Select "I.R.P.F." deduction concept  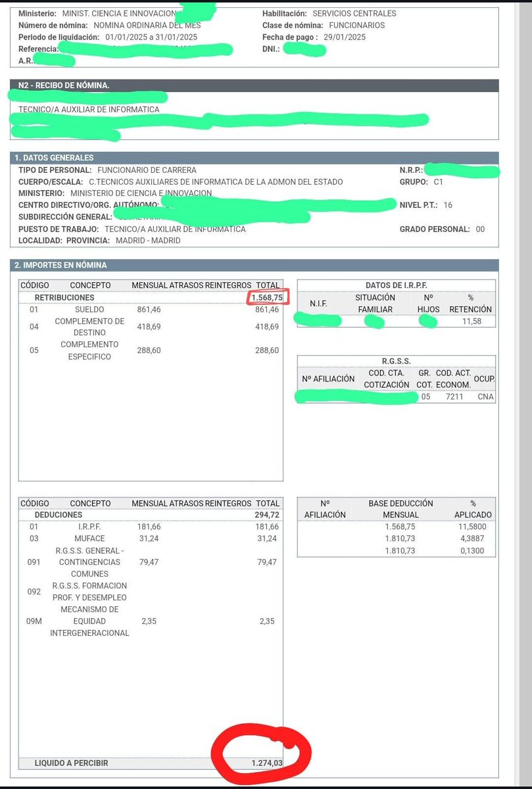pyautogui.click(x=89, y=527)
